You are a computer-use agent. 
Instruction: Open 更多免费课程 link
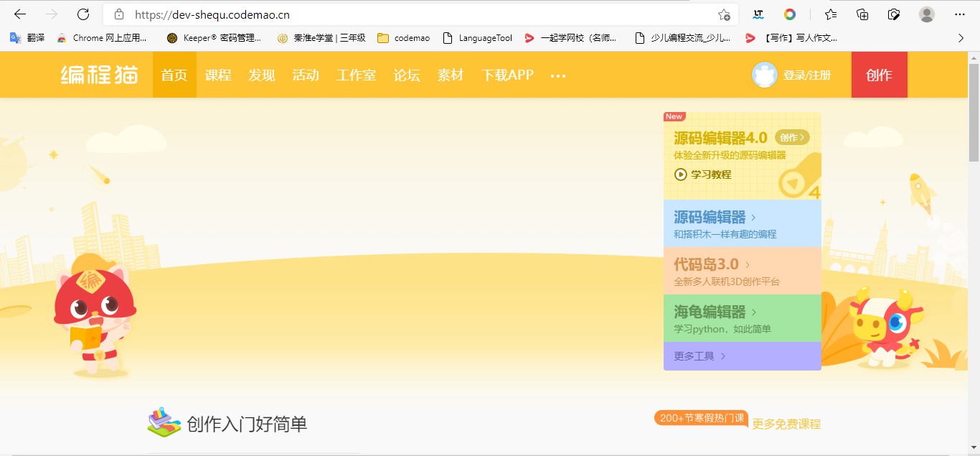(786, 424)
